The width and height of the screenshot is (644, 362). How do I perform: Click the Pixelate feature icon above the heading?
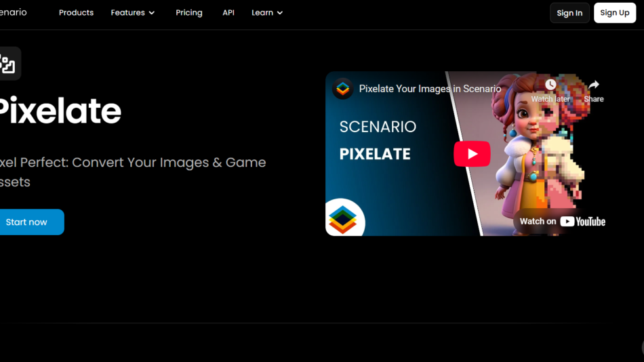pyautogui.click(x=8, y=64)
